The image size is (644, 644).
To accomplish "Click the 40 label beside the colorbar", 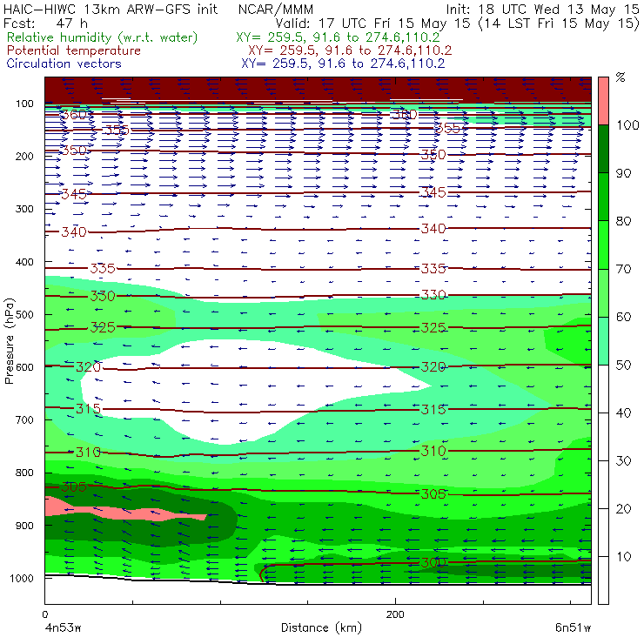I will pyautogui.click(x=623, y=413).
